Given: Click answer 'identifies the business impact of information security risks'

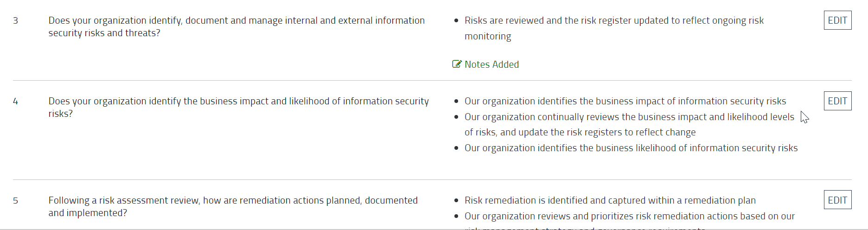Looking at the screenshot, I should point(625,101).
